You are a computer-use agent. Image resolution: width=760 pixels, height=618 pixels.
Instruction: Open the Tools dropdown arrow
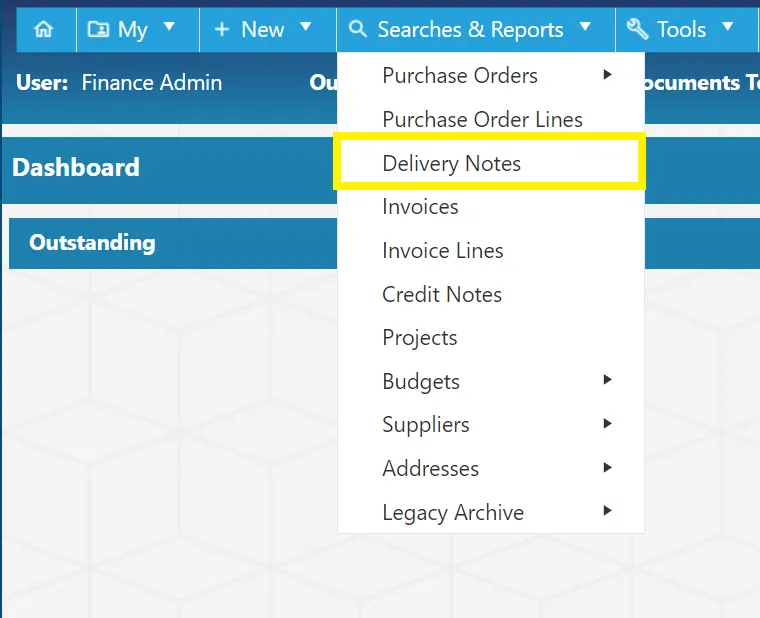pos(728,26)
